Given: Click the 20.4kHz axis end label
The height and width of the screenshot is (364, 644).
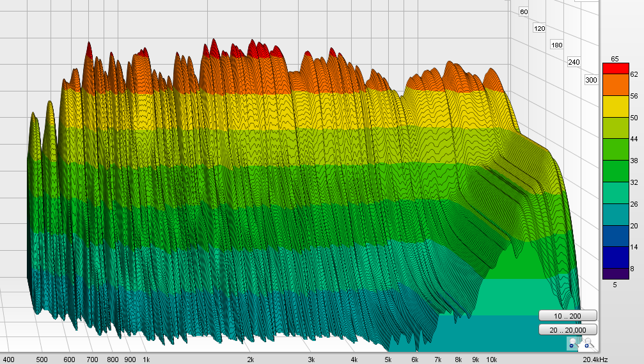Looking at the screenshot, I should 595,360.
